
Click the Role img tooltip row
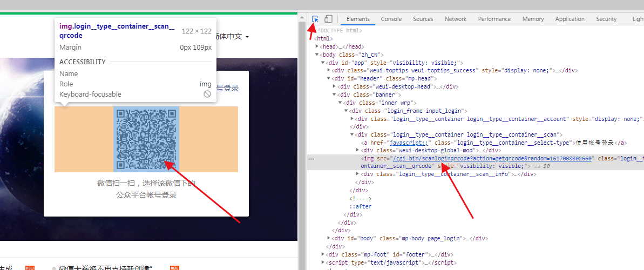pos(135,84)
